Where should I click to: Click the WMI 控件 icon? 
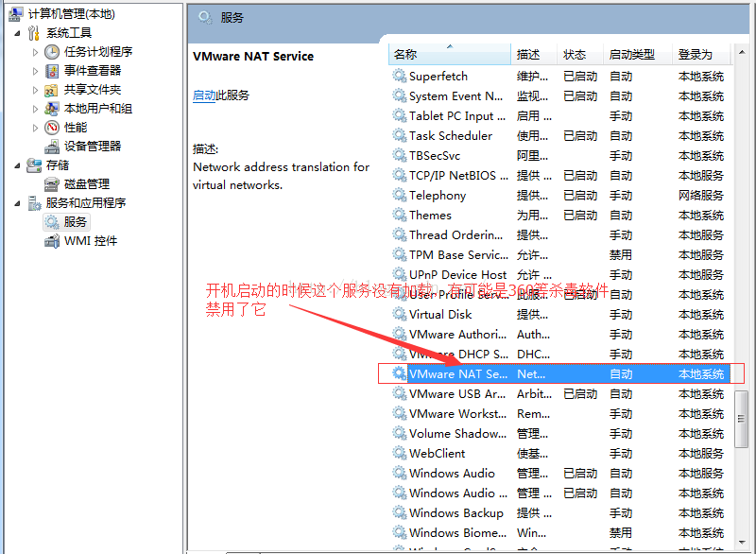52,240
